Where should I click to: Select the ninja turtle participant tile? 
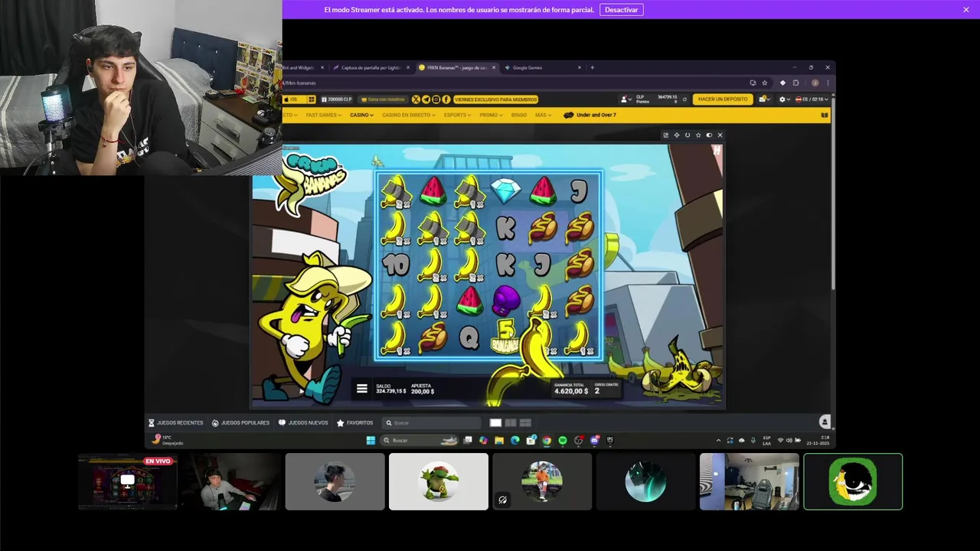pos(439,481)
